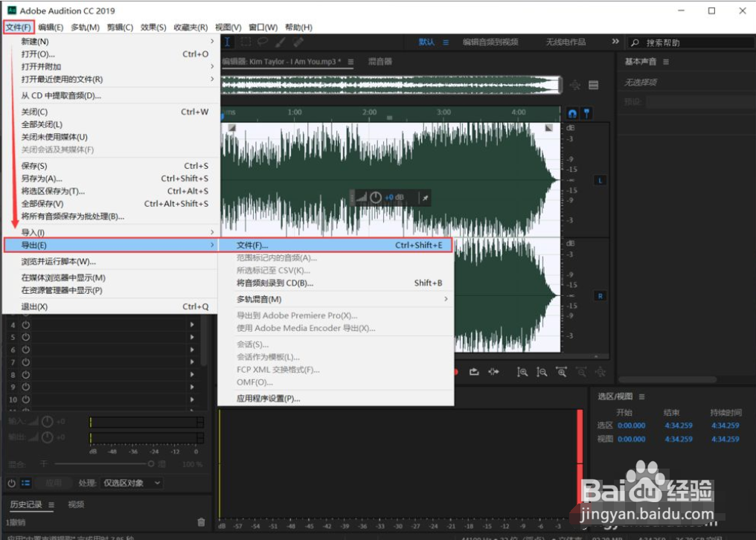Open the 编辑(E) menu

pyautogui.click(x=51, y=28)
